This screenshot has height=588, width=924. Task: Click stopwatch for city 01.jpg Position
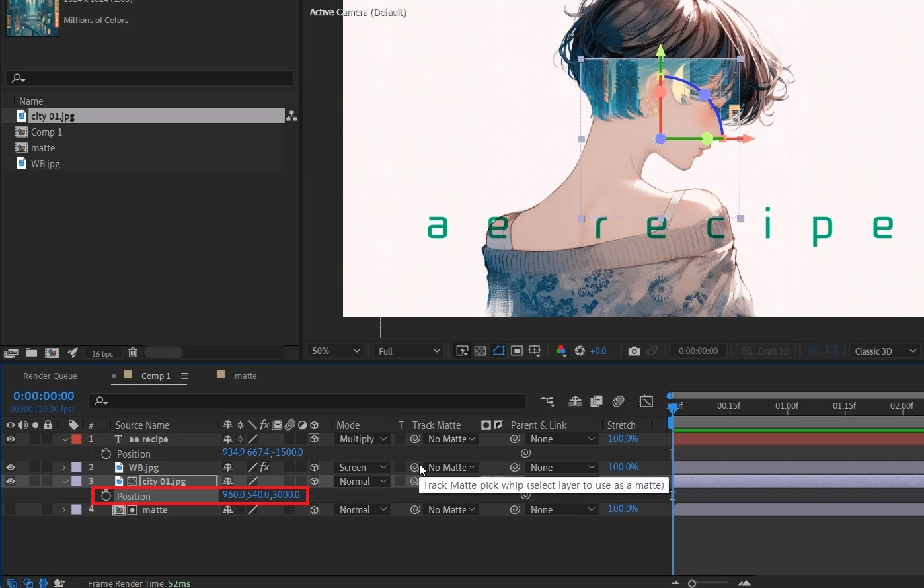(106, 496)
